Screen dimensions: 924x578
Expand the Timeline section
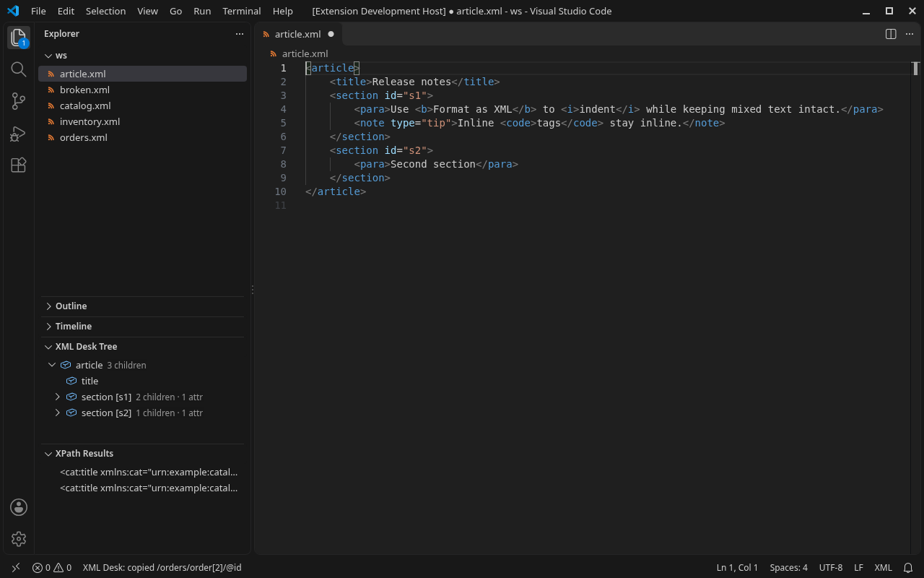click(48, 327)
